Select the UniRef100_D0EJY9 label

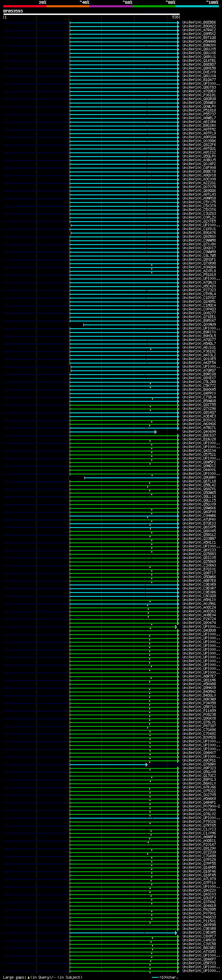pos(199,72)
